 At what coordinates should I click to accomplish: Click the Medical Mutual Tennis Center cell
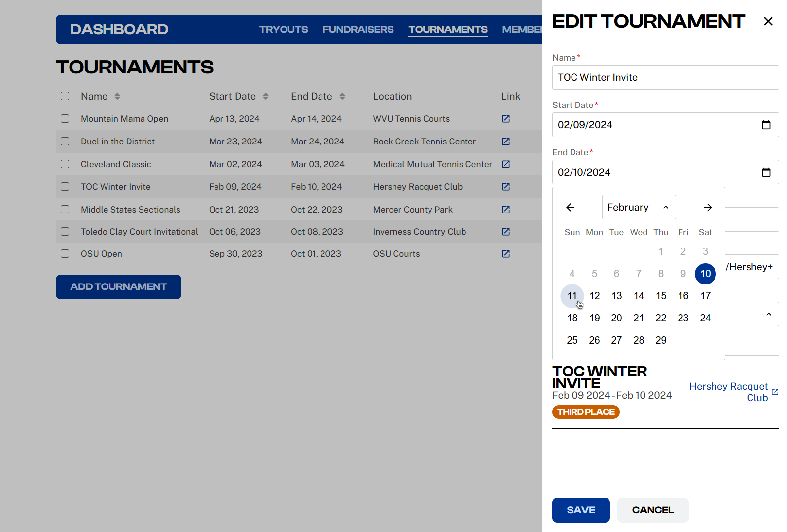point(432,164)
